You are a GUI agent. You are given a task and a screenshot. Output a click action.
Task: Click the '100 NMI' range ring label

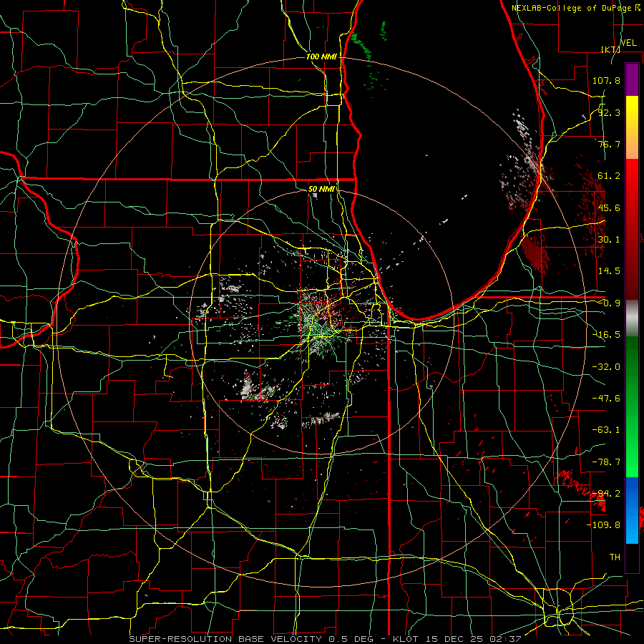click(x=321, y=57)
